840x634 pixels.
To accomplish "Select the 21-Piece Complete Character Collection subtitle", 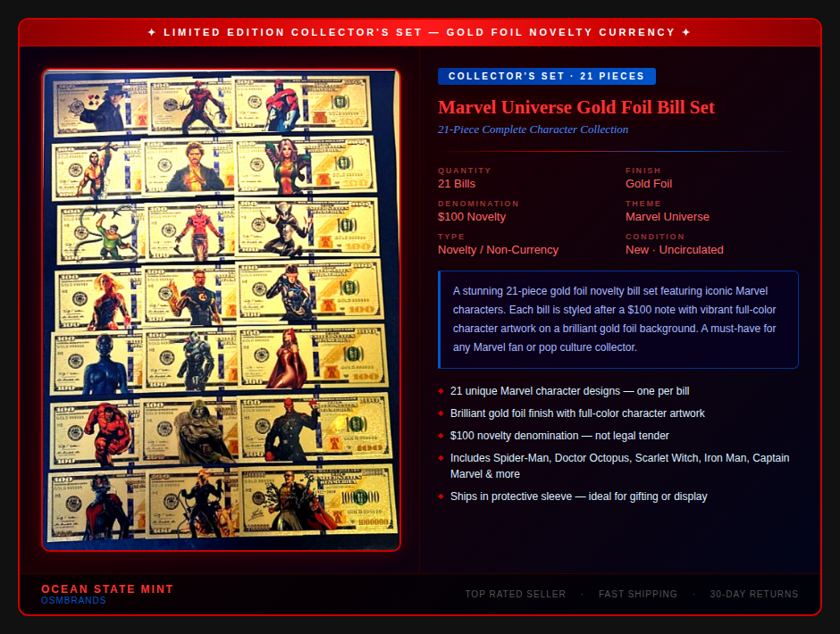I will coord(533,129).
